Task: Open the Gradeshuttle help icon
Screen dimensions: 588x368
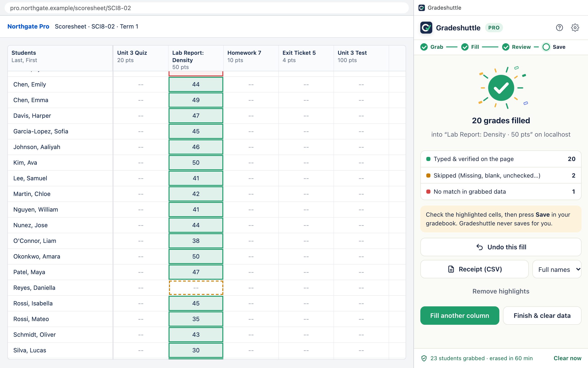Action: [x=559, y=28]
